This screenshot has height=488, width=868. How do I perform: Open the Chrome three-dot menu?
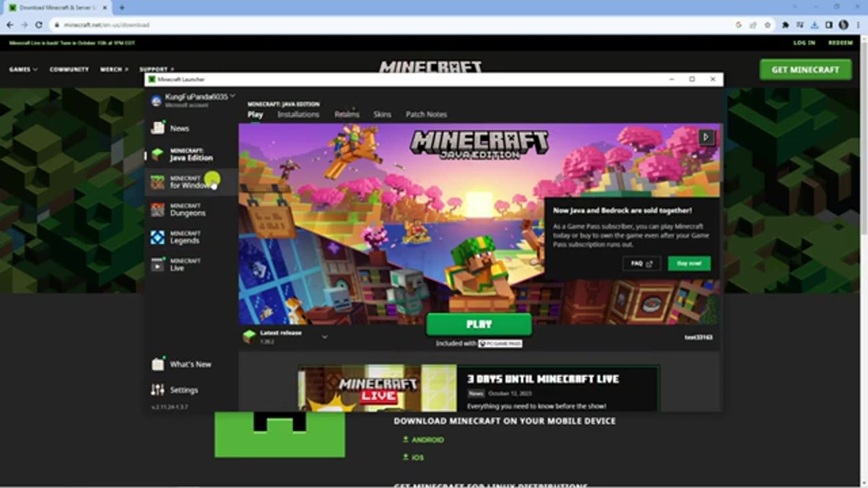point(858,25)
